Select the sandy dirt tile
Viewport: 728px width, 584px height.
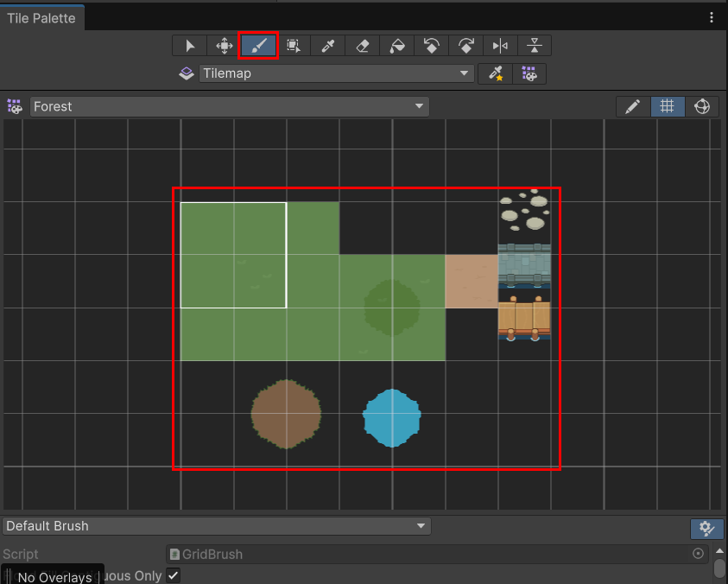[x=472, y=281]
